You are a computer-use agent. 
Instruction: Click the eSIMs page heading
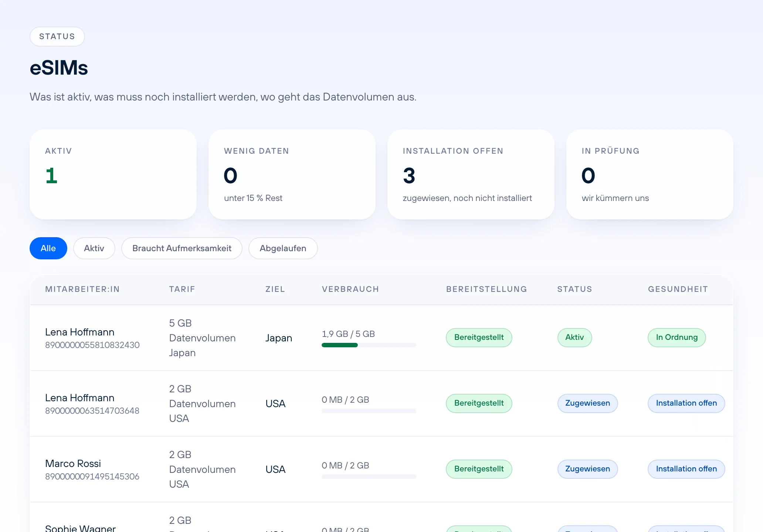[59, 68]
